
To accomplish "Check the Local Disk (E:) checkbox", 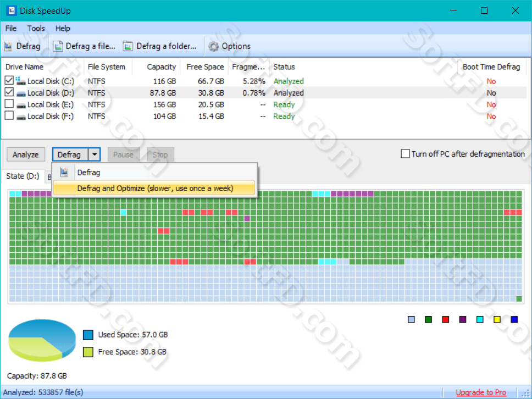I will pos(9,103).
